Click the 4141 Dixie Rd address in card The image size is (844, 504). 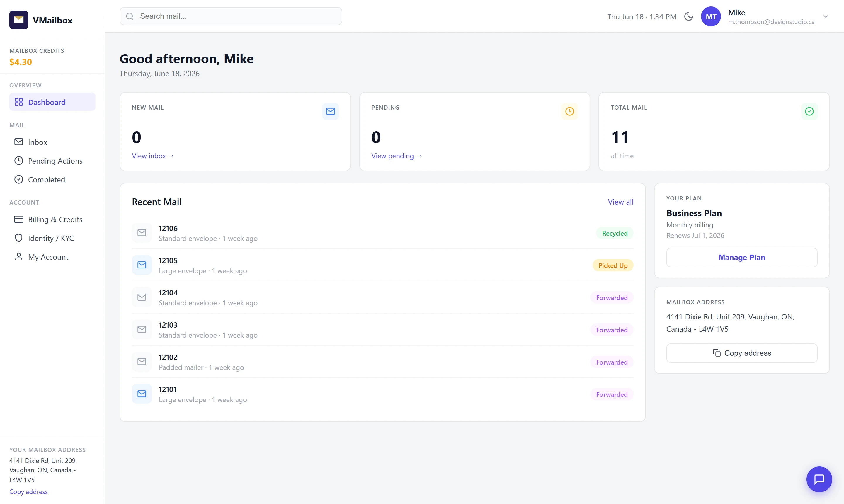pyautogui.click(x=730, y=323)
